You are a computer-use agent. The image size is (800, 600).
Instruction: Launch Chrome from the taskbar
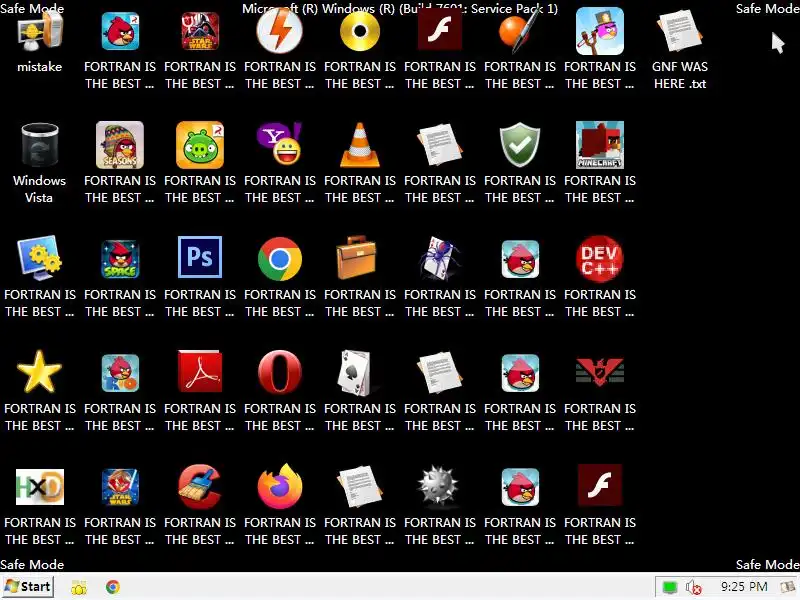tap(113, 587)
